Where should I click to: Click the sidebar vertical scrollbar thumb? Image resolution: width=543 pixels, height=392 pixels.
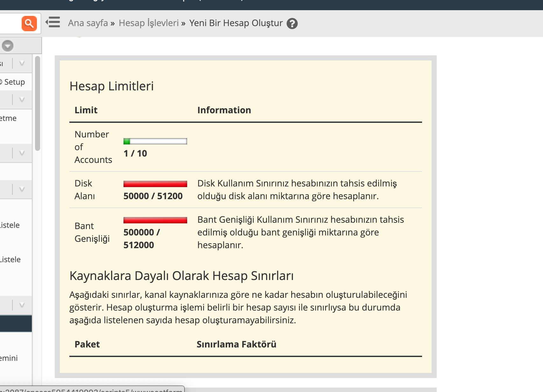38,103
